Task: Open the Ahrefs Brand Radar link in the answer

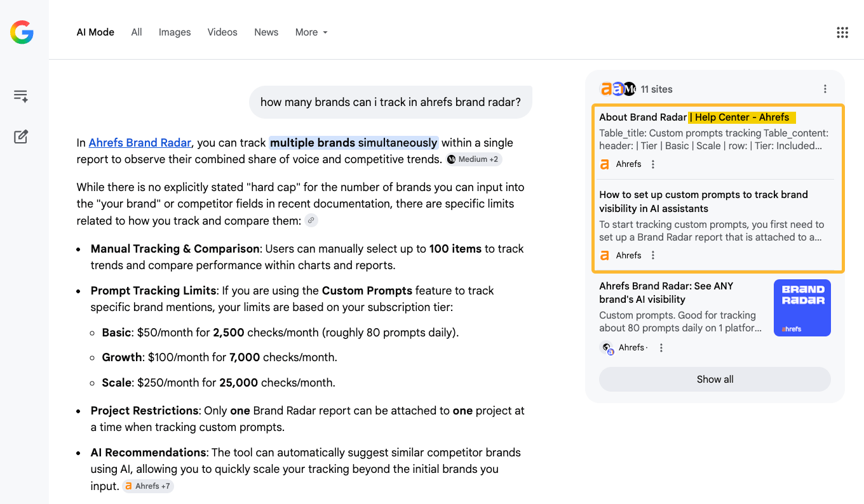Action: coord(139,142)
